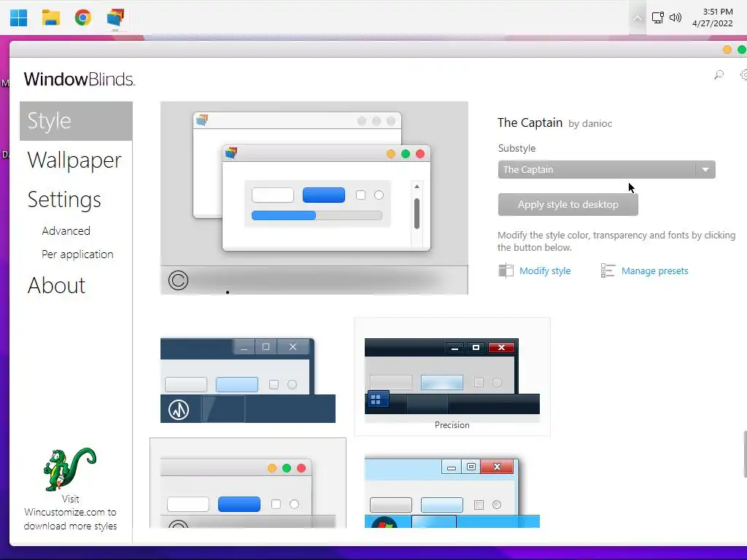
Task: Click the style list vertical scrollbar
Action: (x=745, y=454)
